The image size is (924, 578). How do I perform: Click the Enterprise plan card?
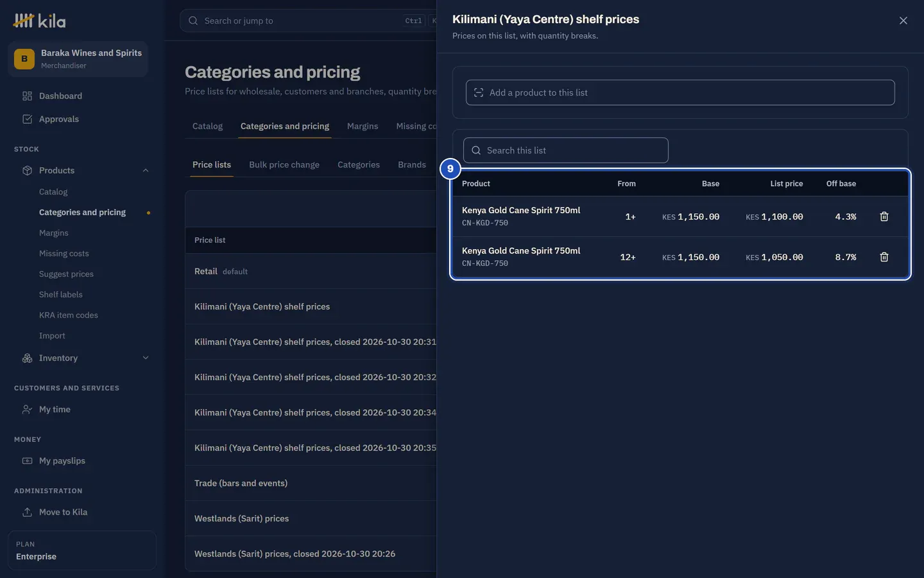[x=82, y=550]
